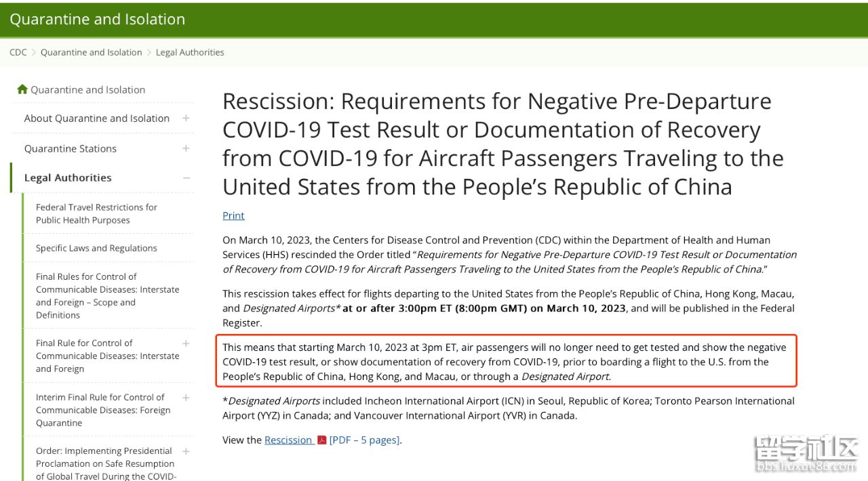Image resolution: width=868 pixels, height=481 pixels.
Task: Open the PDF – 5 pages link text
Action: click(x=364, y=440)
